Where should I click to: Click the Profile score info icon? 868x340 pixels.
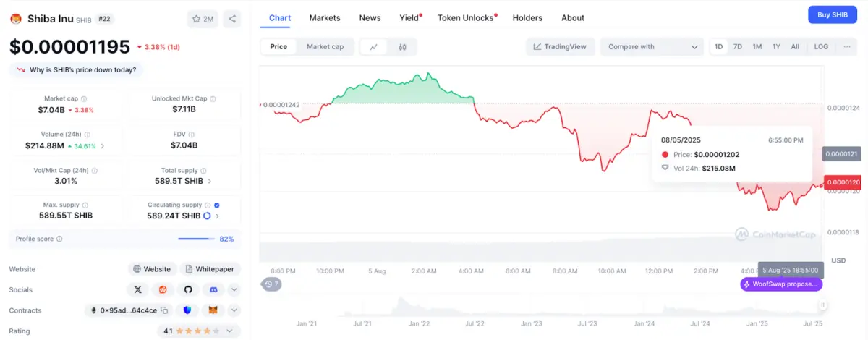[59, 239]
